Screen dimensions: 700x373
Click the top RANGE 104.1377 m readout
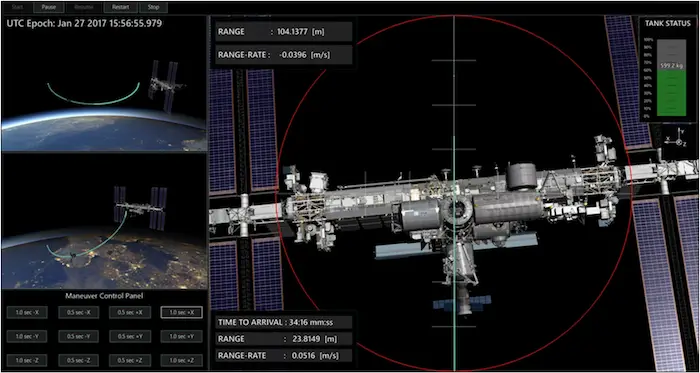point(283,32)
